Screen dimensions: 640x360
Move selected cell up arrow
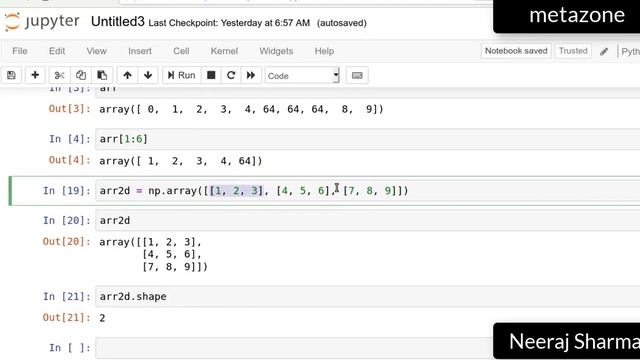click(x=127, y=75)
